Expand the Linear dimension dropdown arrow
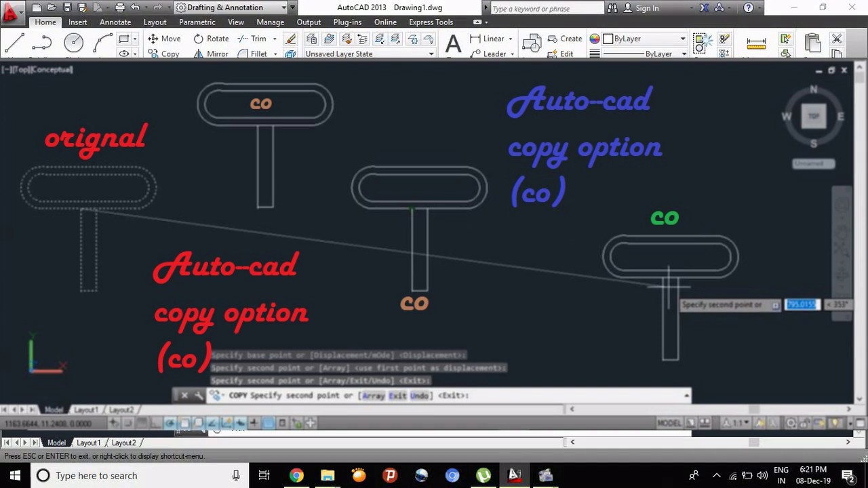Image resolution: width=868 pixels, height=488 pixels. [x=510, y=39]
